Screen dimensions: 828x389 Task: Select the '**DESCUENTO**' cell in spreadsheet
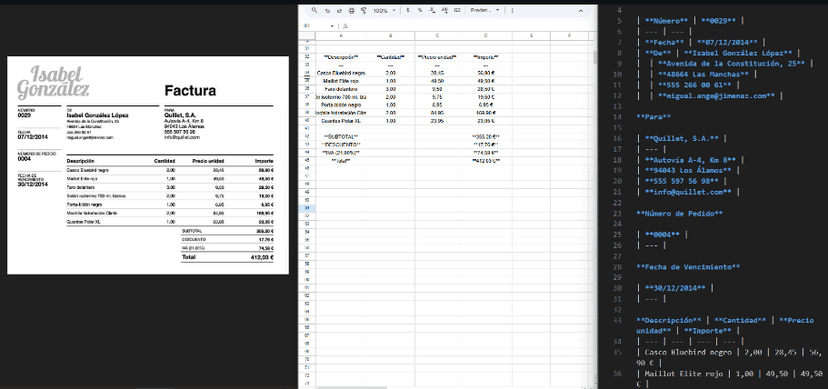point(341,145)
